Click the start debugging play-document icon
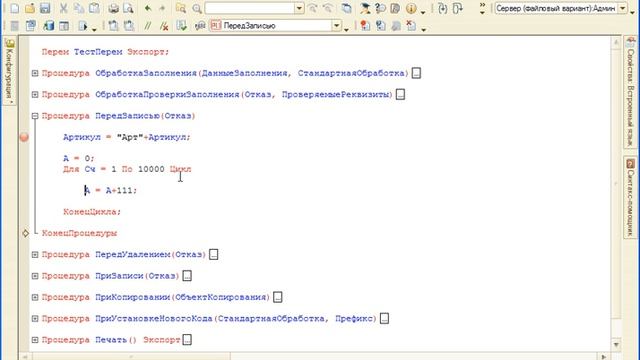 pos(83,26)
